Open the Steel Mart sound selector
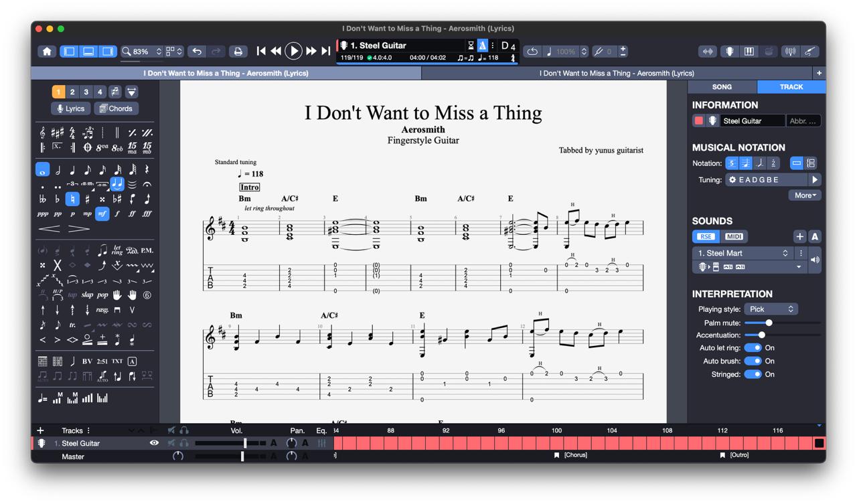The height and width of the screenshot is (504, 857). (x=743, y=253)
